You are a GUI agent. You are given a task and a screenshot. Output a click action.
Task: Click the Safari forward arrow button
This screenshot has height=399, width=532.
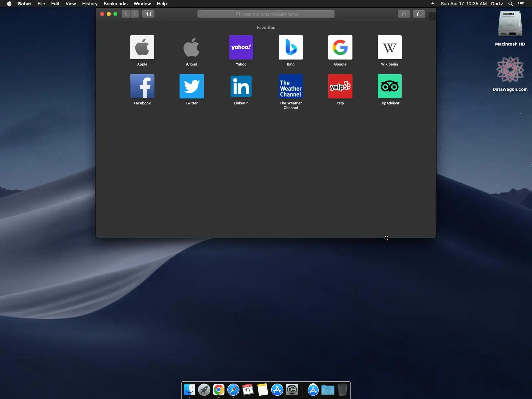click(134, 14)
